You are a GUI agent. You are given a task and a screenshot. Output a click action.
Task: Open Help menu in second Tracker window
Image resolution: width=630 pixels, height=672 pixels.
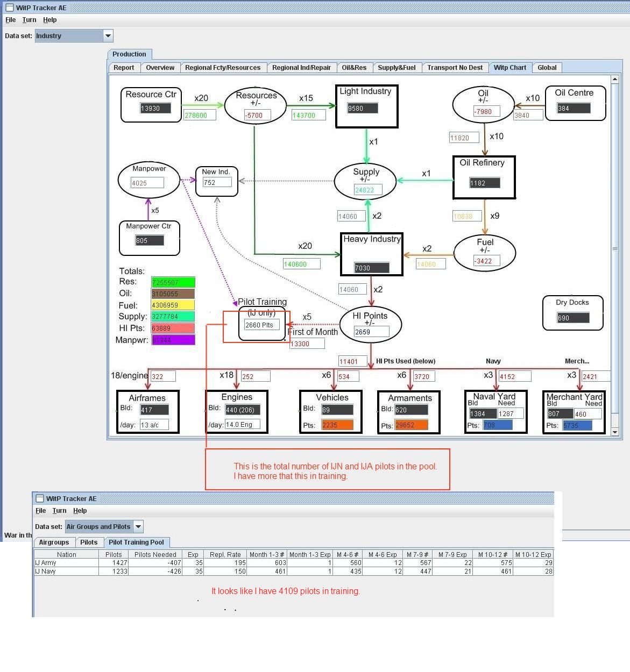click(x=80, y=511)
